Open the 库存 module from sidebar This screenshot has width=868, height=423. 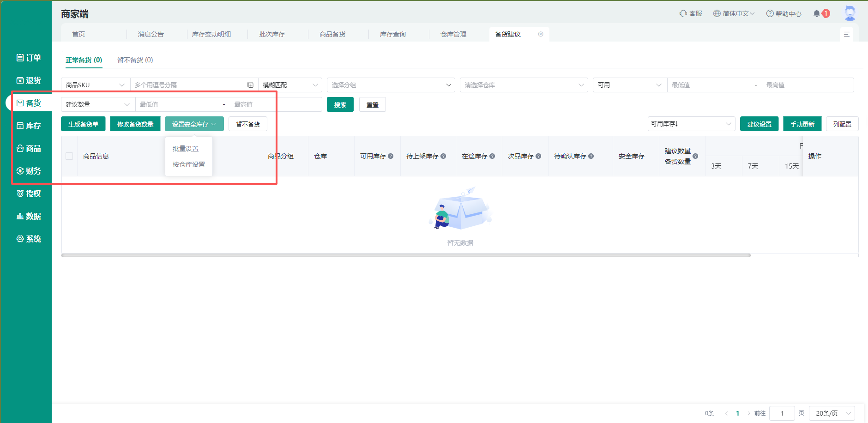coord(29,125)
